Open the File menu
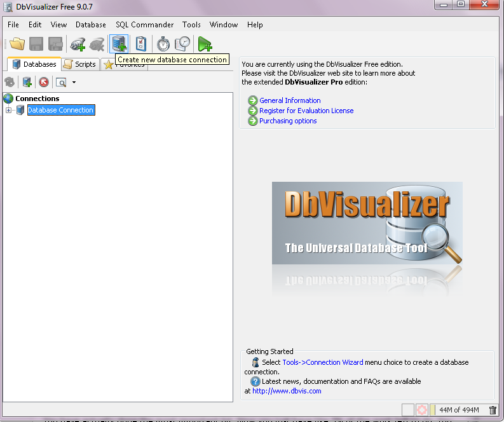Image resolution: width=504 pixels, height=422 pixels. point(13,25)
